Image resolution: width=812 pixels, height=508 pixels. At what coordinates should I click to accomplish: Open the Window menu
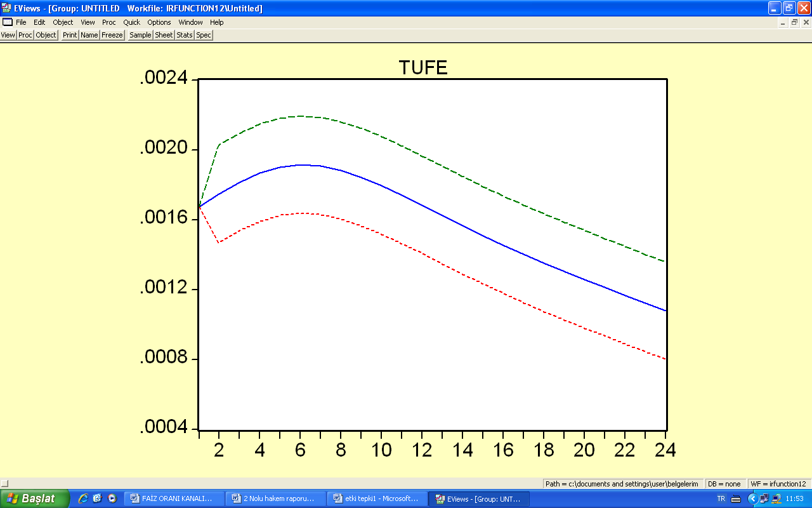pyautogui.click(x=190, y=22)
